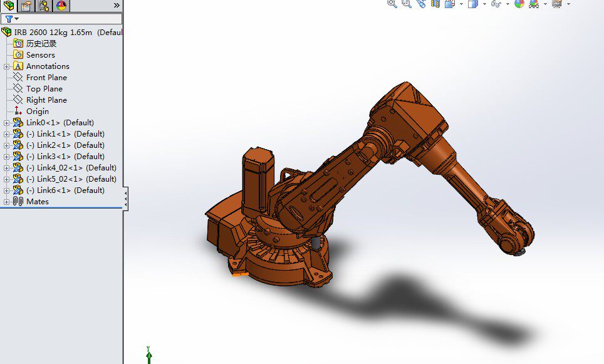
Task: Switch to the PropertyManager tab
Action: pyautogui.click(x=25, y=6)
